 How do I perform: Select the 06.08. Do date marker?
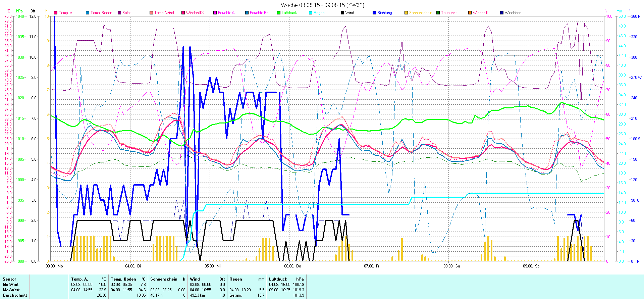[292, 266]
